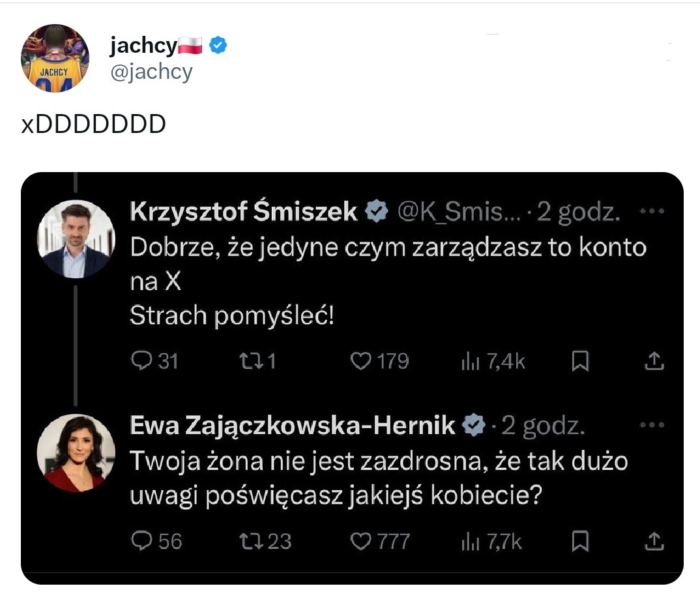700x599 pixels.
Task: Like Ewa Zajączkowska-Hernik's tweet
Action: click(x=360, y=540)
